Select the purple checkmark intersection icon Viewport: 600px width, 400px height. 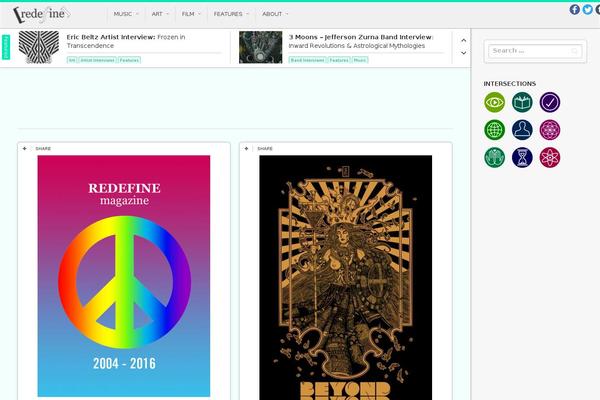point(550,102)
